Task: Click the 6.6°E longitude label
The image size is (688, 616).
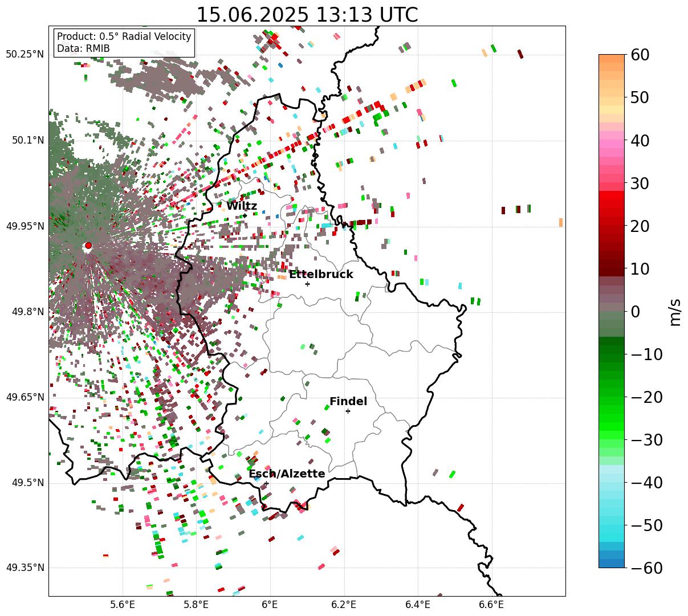Action: (491, 605)
